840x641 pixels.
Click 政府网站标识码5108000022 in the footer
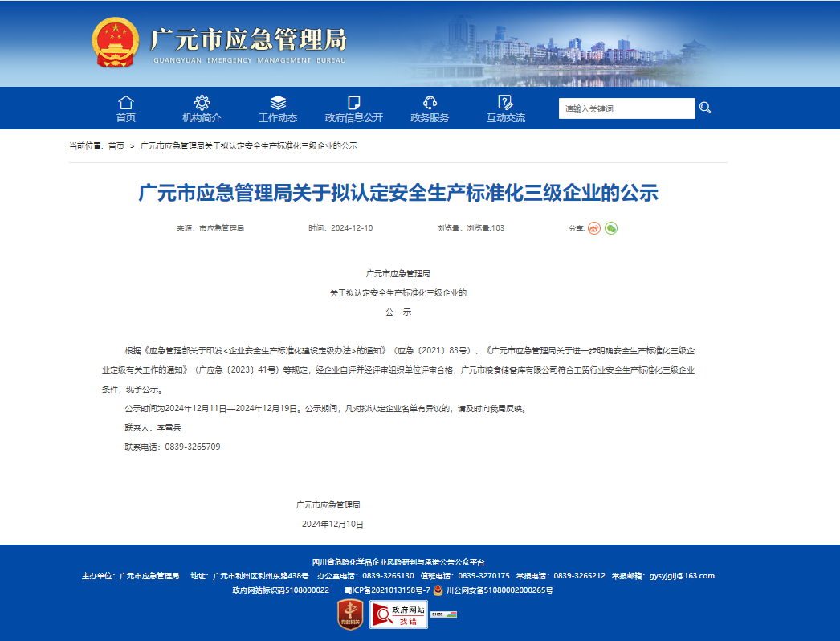(x=281, y=590)
